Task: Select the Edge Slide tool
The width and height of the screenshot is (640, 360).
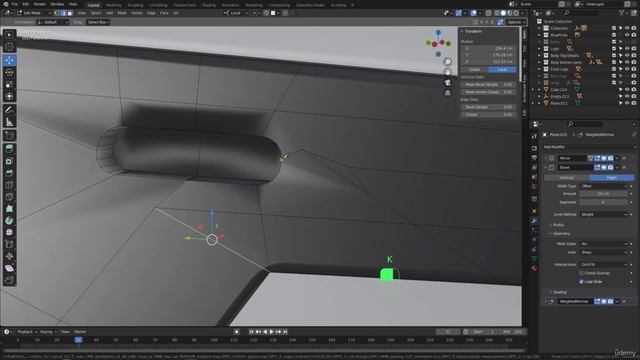Action: [9, 244]
